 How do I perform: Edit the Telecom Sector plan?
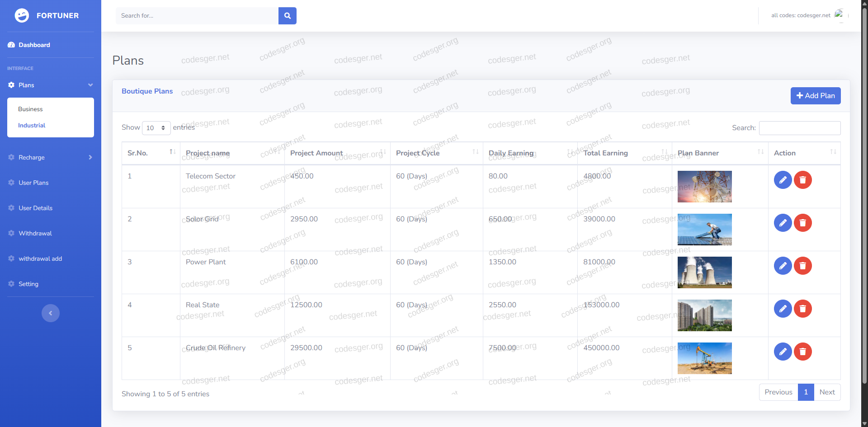click(x=783, y=180)
